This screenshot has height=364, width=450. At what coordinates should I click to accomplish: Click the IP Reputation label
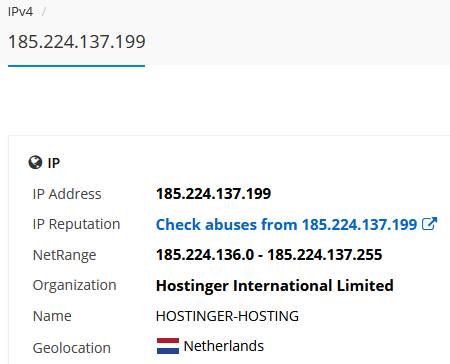click(x=76, y=224)
